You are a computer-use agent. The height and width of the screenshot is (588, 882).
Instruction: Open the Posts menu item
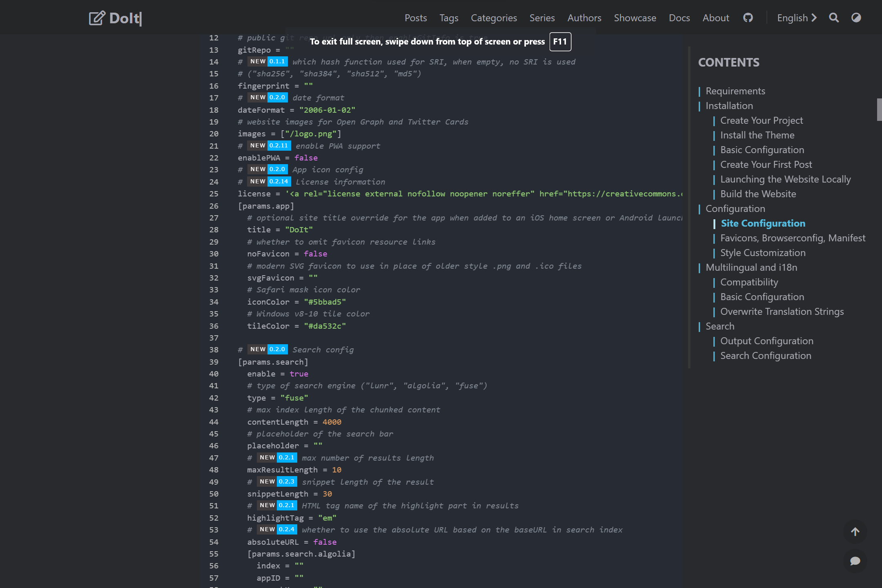coord(416,18)
